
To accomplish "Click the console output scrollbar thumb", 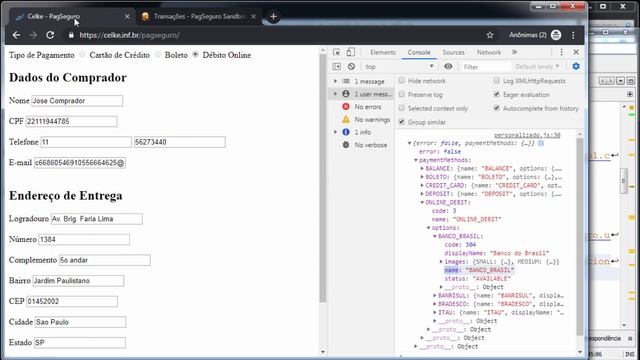I will (x=580, y=237).
